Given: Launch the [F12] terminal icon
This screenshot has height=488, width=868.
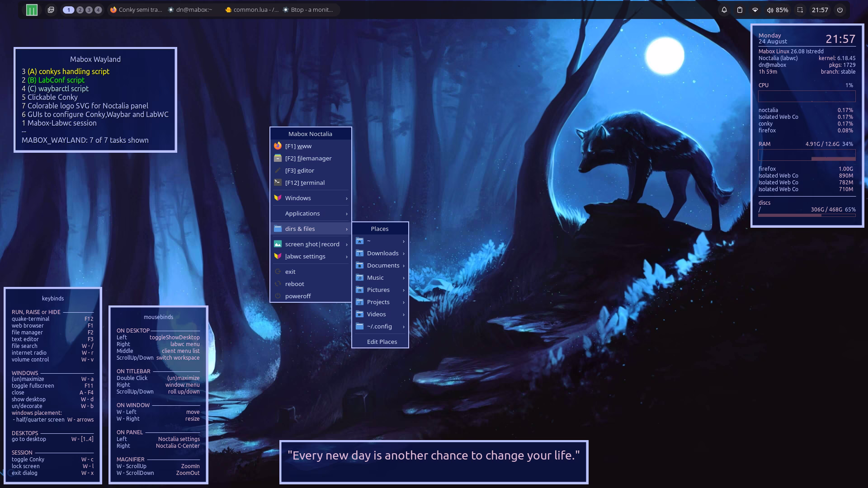Looking at the screenshot, I should point(278,183).
